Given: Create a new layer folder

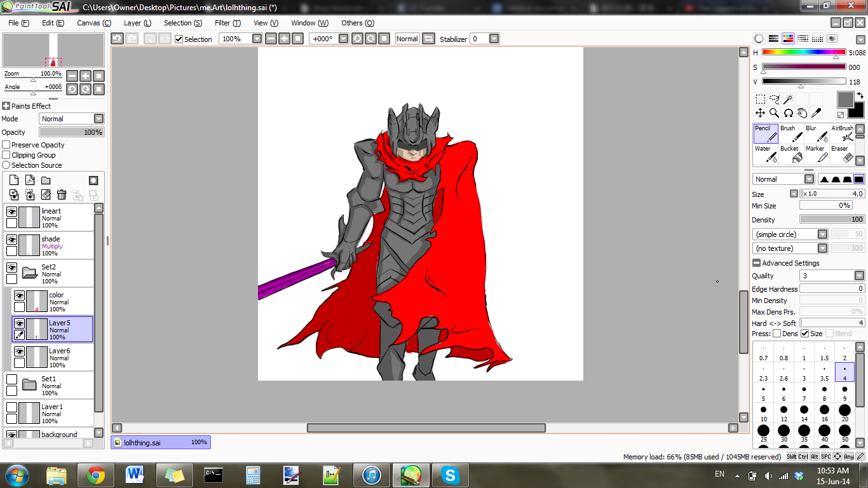Looking at the screenshot, I should pyautogui.click(x=46, y=180).
